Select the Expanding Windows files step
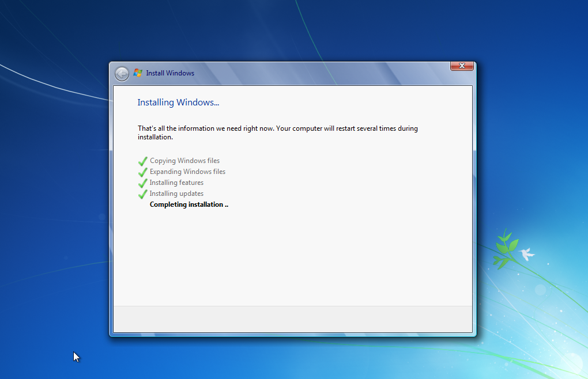Screen dimensions: 588x379 187,172
